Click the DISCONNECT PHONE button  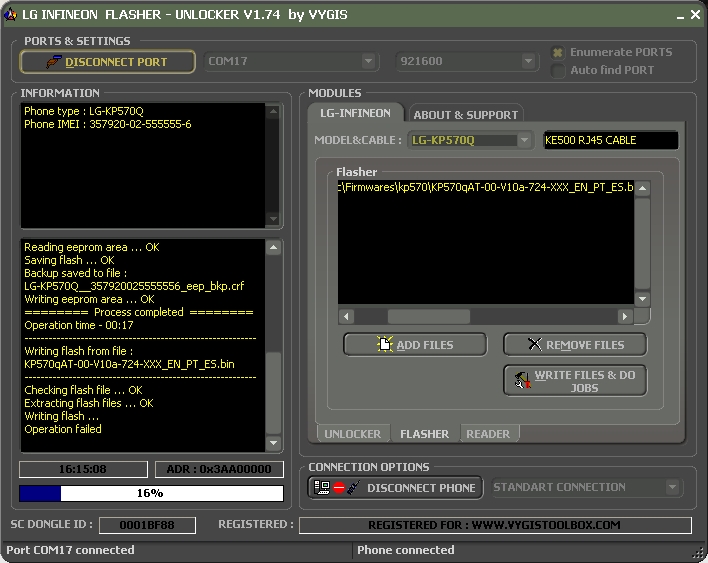(x=395, y=488)
